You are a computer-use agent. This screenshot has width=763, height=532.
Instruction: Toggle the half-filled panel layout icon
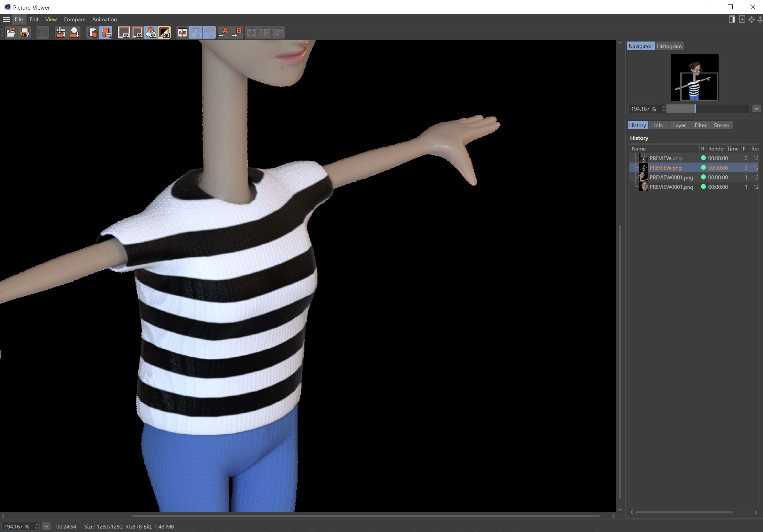(x=732, y=19)
